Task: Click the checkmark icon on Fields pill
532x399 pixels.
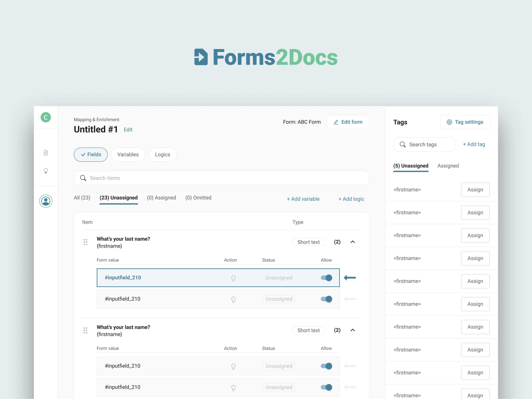Action: point(83,155)
